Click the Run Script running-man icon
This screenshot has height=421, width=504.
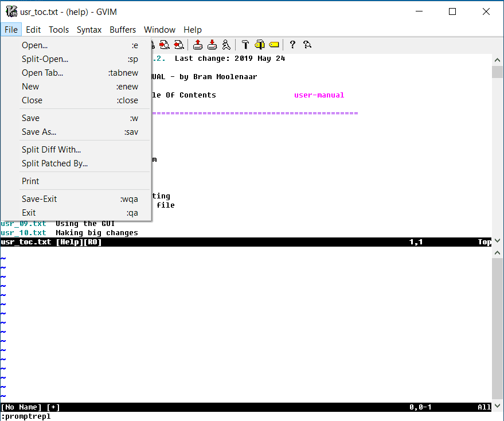click(x=226, y=45)
